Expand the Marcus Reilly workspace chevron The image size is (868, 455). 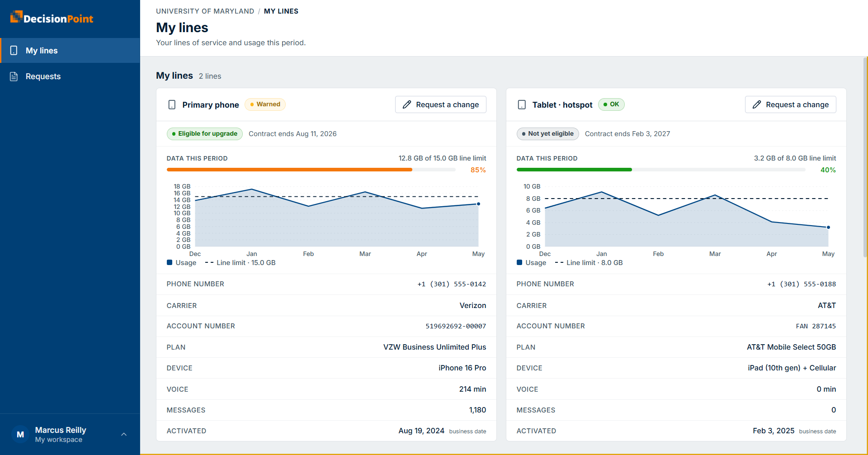[124, 434]
